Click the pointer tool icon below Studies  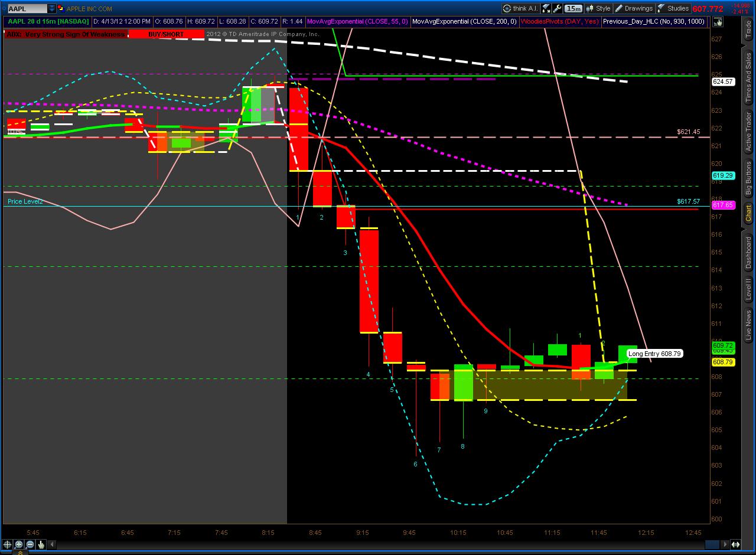[x=718, y=22]
